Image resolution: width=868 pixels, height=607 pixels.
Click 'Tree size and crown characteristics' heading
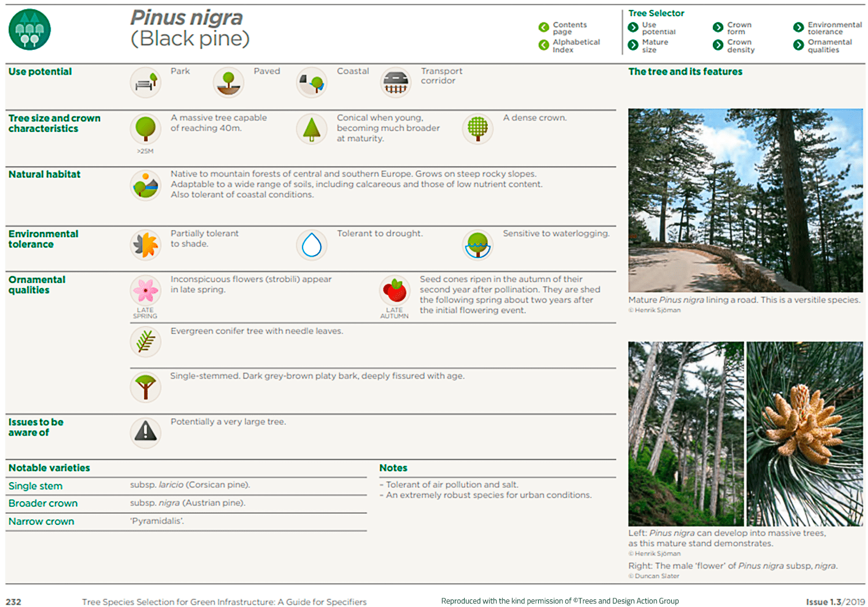(54, 123)
